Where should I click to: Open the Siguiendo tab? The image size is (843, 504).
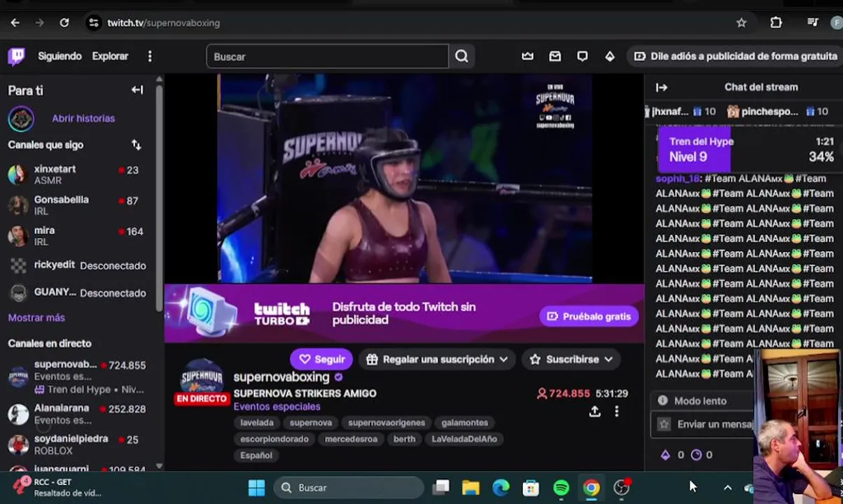pos(60,56)
